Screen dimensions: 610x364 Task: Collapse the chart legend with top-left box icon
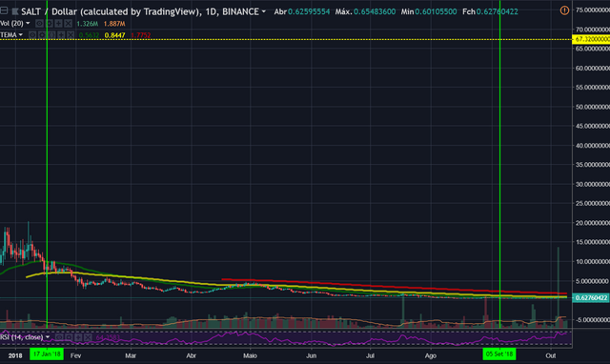[x=4, y=10]
